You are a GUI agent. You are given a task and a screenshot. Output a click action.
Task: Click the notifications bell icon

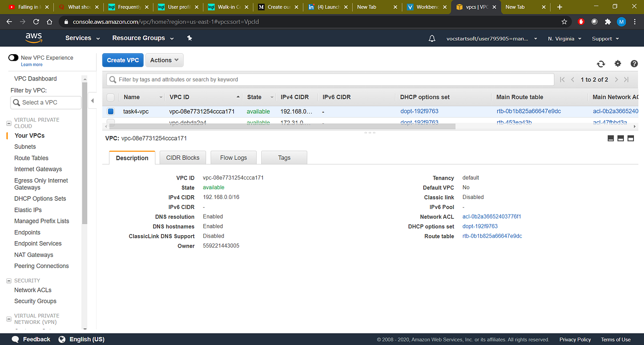(431, 38)
